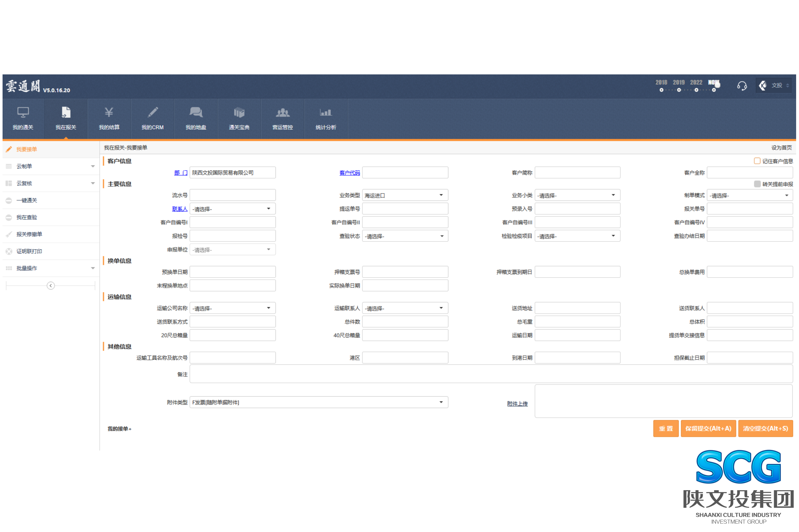
Task: Select the 我的地盘 chat bubble icon
Action: [196, 112]
